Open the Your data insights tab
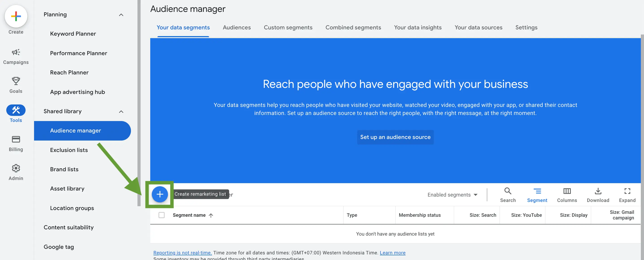 pyautogui.click(x=418, y=28)
